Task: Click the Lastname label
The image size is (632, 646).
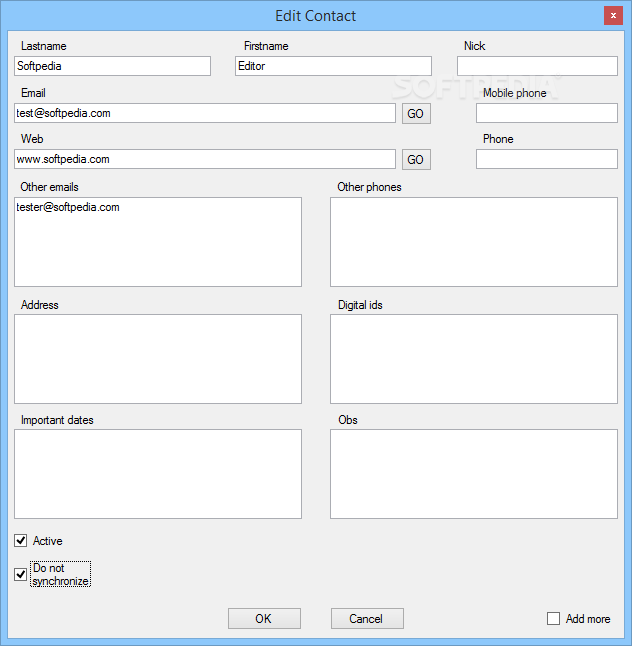Action: click(x=44, y=46)
